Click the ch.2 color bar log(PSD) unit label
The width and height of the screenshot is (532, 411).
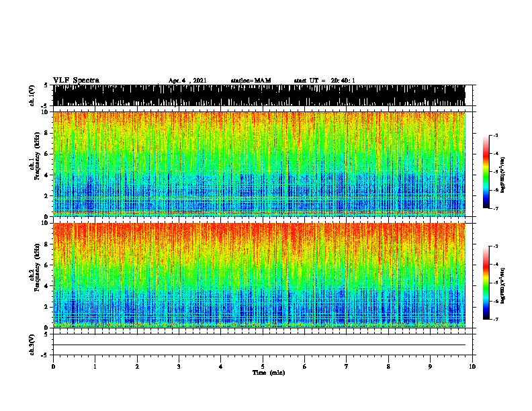503,285
